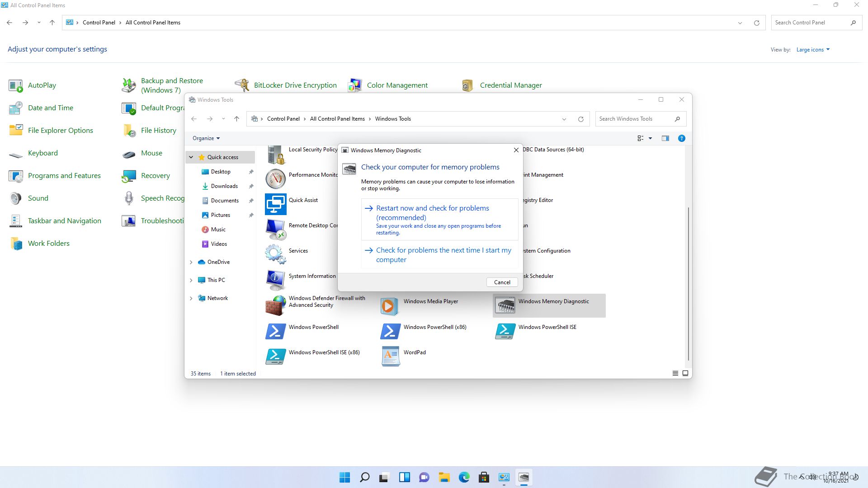Expand the Network tree node
868x488 pixels.
(x=191, y=298)
